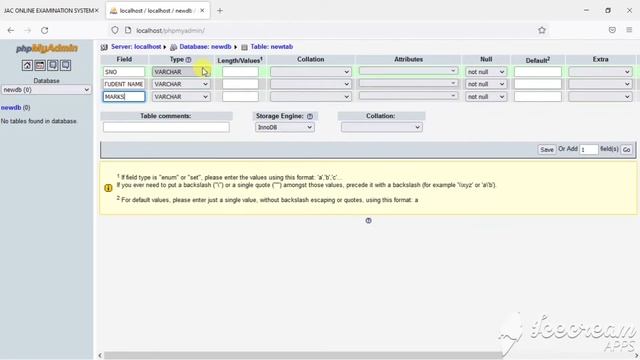Open Null dropdown for MARKS row
Image resolution: width=640 pixels, height=360 pixels.
pyautogui.click(x=486, y=97)
